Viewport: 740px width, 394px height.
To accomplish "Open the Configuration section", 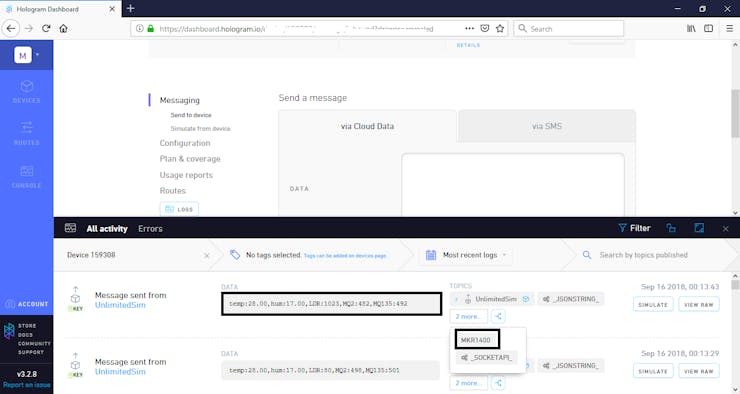I will pos(185,143).
